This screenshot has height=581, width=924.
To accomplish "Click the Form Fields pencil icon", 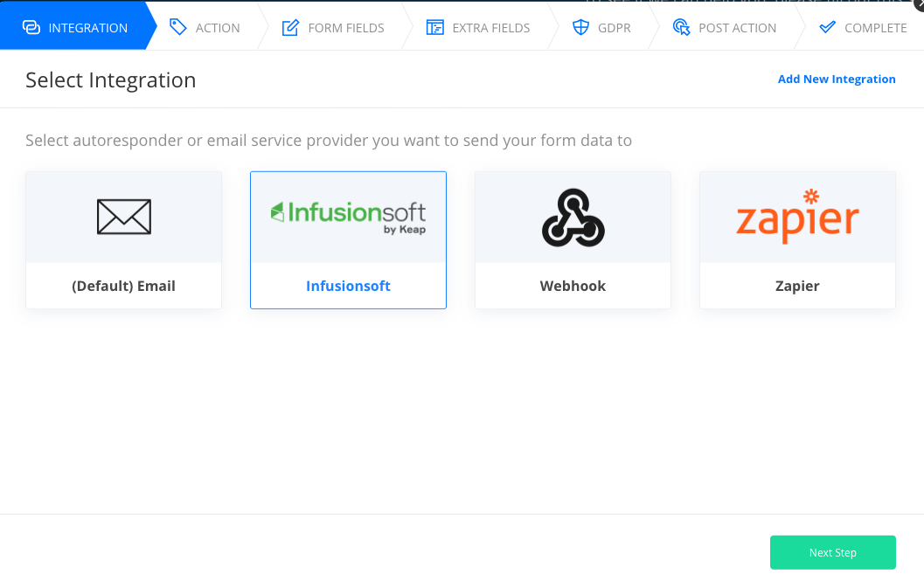I will tap(290, 28).
